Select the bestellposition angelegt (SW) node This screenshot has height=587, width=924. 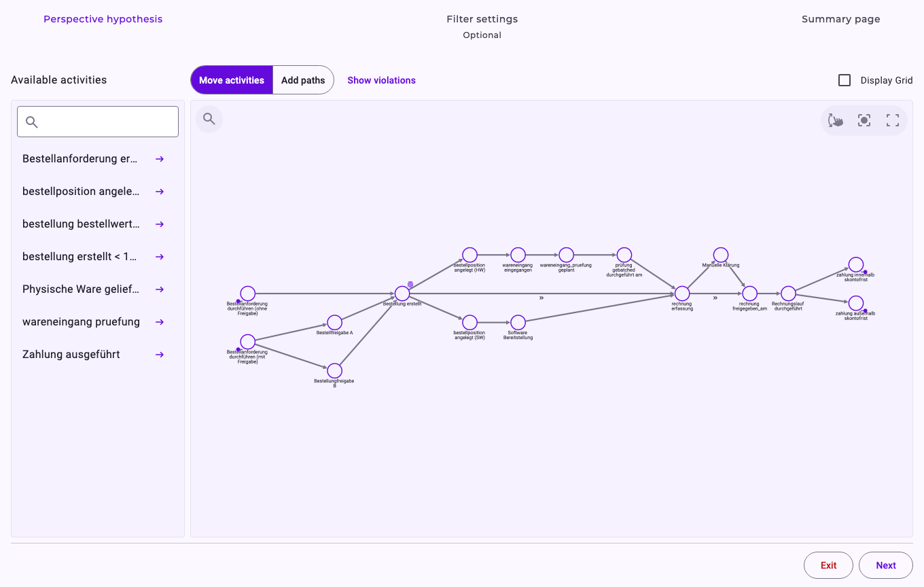coord(470,322)
